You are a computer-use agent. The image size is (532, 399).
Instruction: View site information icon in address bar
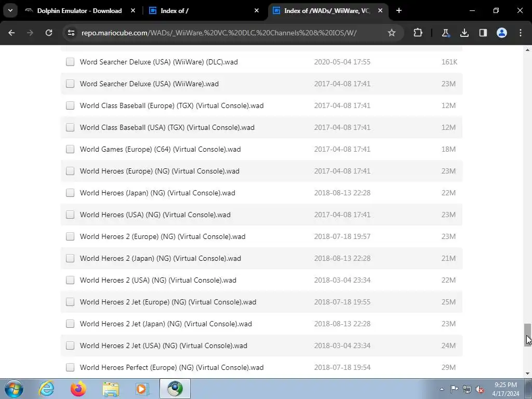tap(71, 33)
